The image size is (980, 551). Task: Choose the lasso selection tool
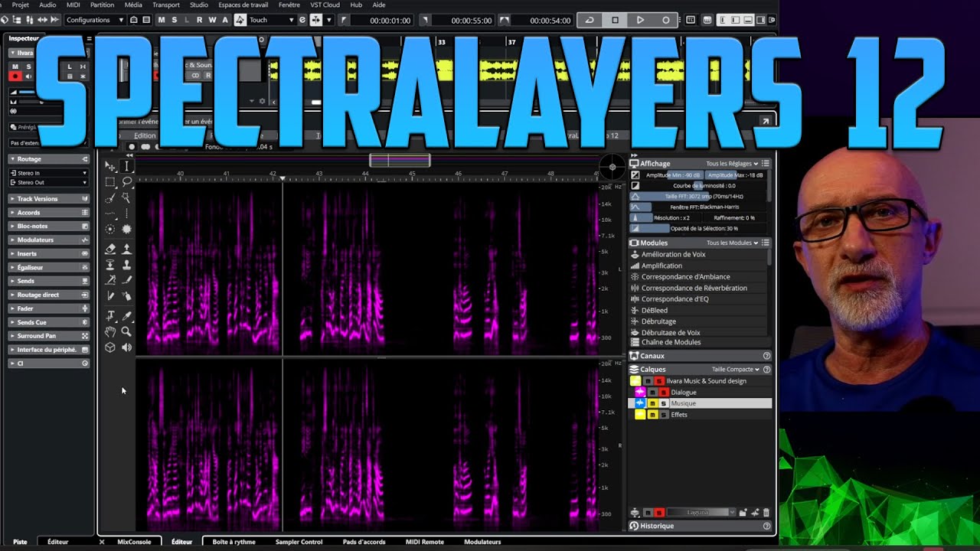click(x=127, y=182)
